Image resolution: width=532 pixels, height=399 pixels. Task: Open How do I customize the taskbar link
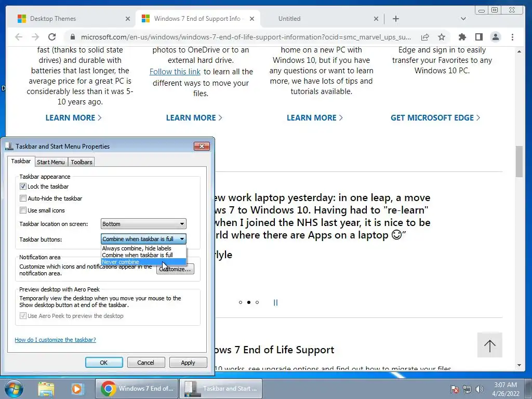(x=55, y=340)
